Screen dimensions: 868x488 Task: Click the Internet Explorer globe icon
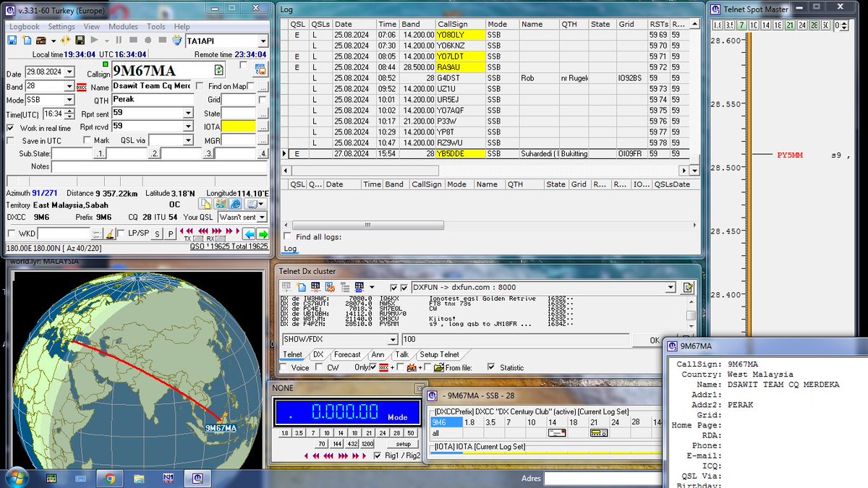pyautogui.click(x=235, y=204)
